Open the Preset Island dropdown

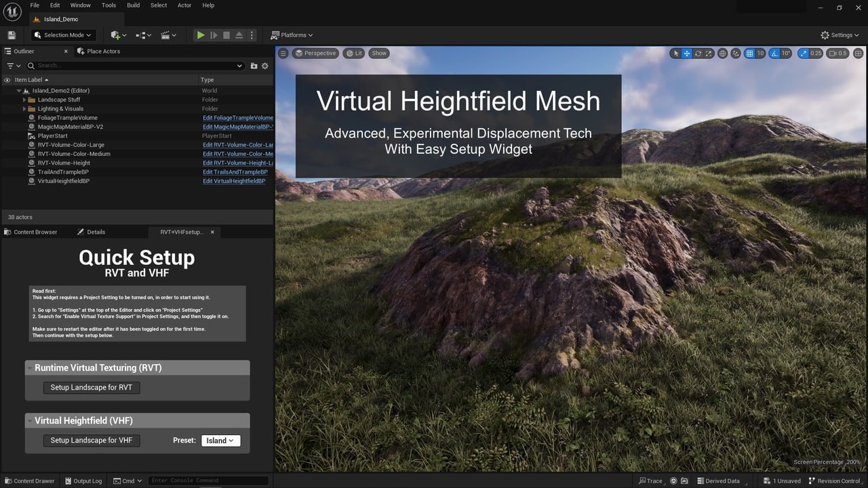[x=220, y=441]
